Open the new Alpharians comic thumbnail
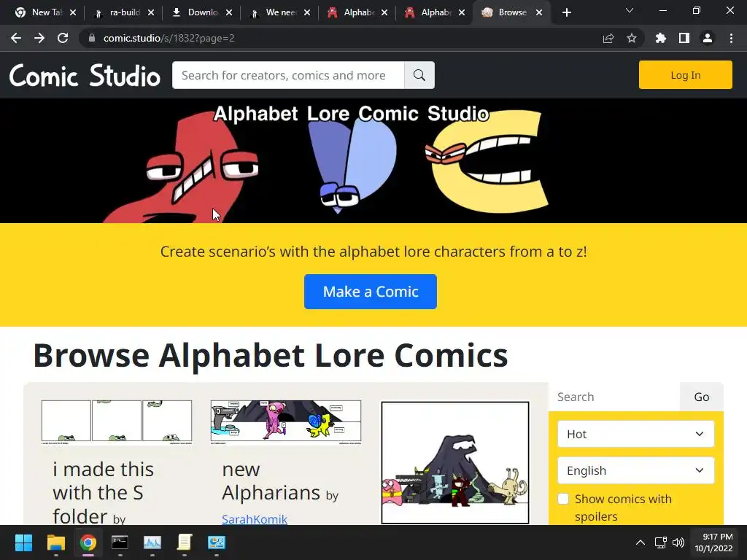Viewport: 747px width, 560px height. point(286,422)
